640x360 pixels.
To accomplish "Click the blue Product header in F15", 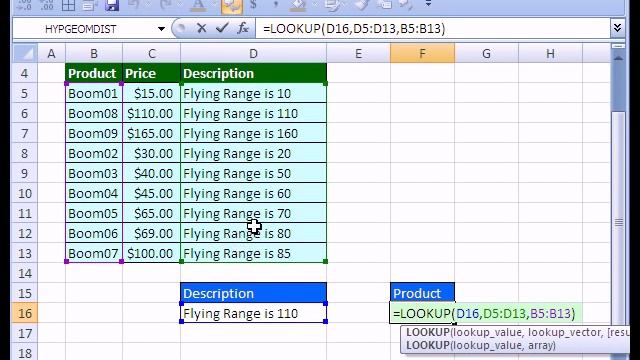I will point(422,293).
